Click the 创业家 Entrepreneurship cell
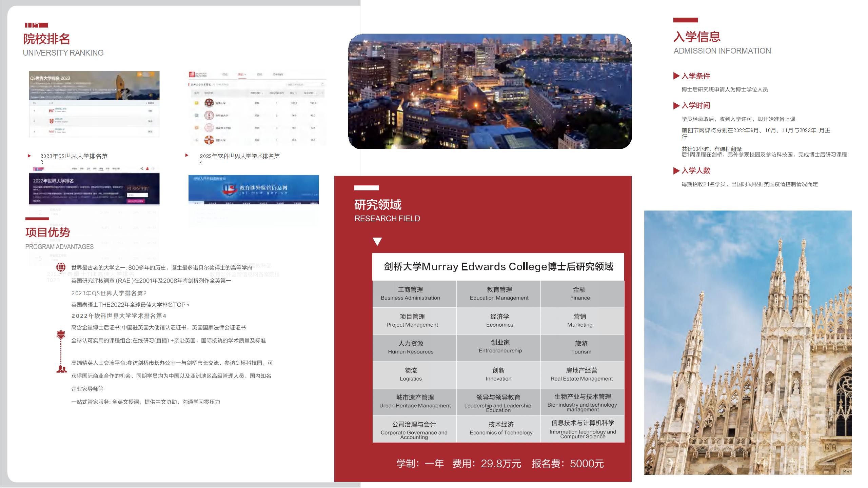Viewport: 868px width, 488px height. pyautogui.click(x=498, y=348)
